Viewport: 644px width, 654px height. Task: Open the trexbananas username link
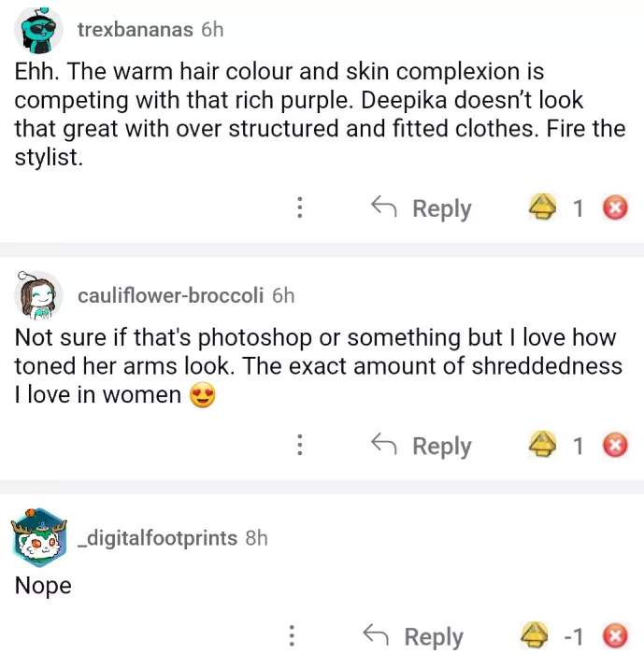(x=135, y=30)
